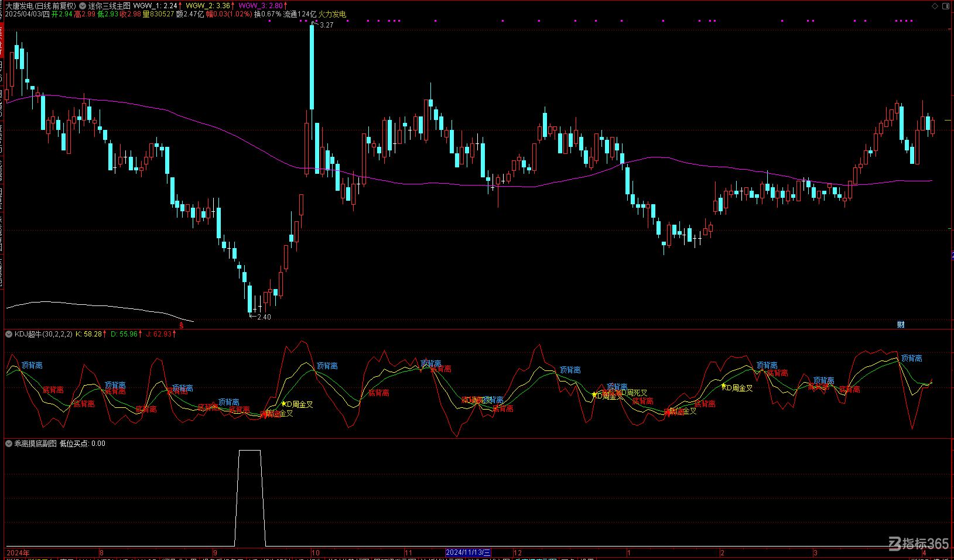Click the turnover amount 额2.47亿
The image size is (954, 560).
point(190,14)
